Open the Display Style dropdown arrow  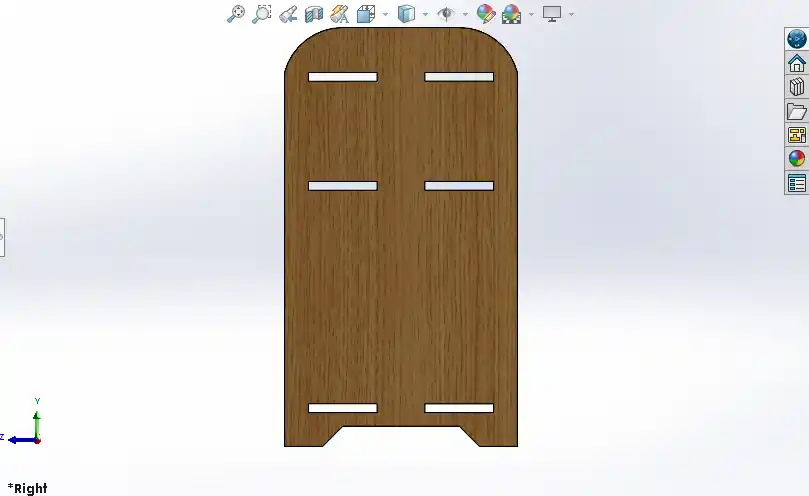click(425, 14)
